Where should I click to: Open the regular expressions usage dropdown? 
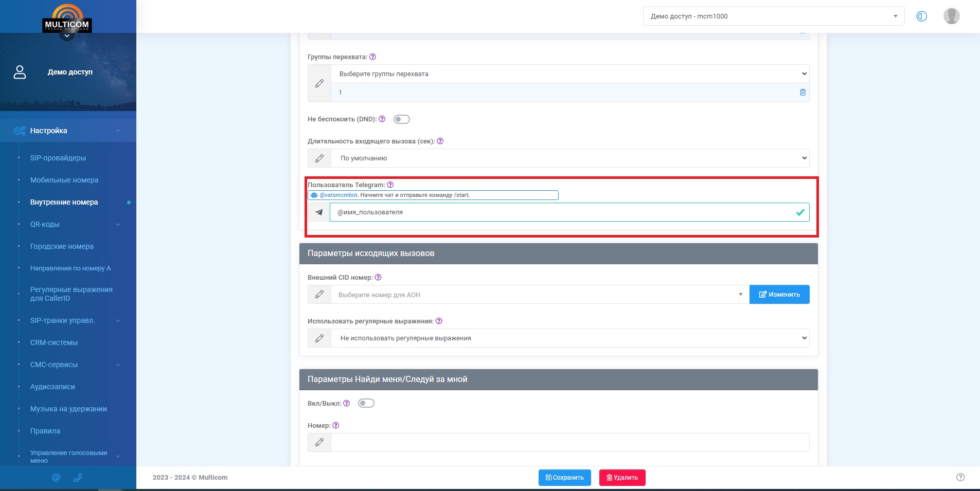pyautogui.click(x=569, y=338)
